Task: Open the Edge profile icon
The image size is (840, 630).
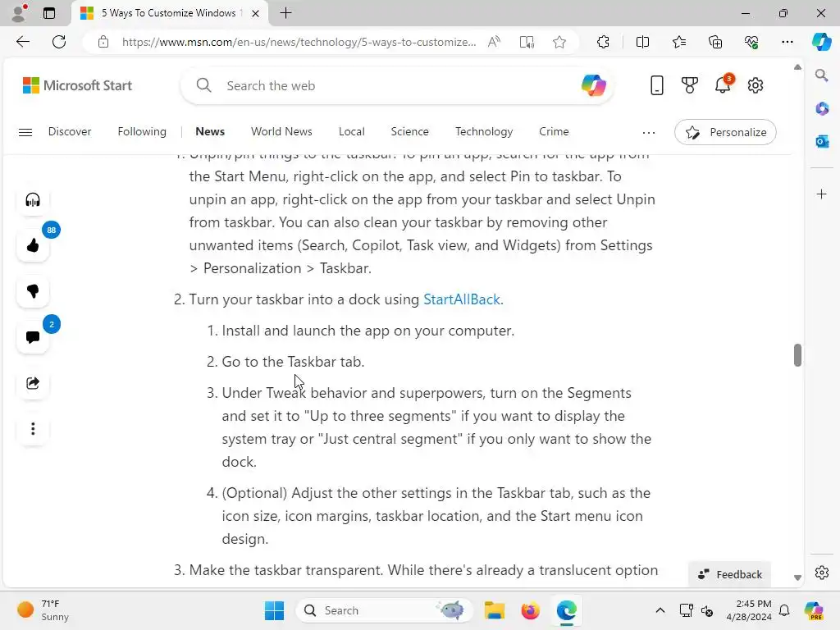Action: tap(20, 13)
